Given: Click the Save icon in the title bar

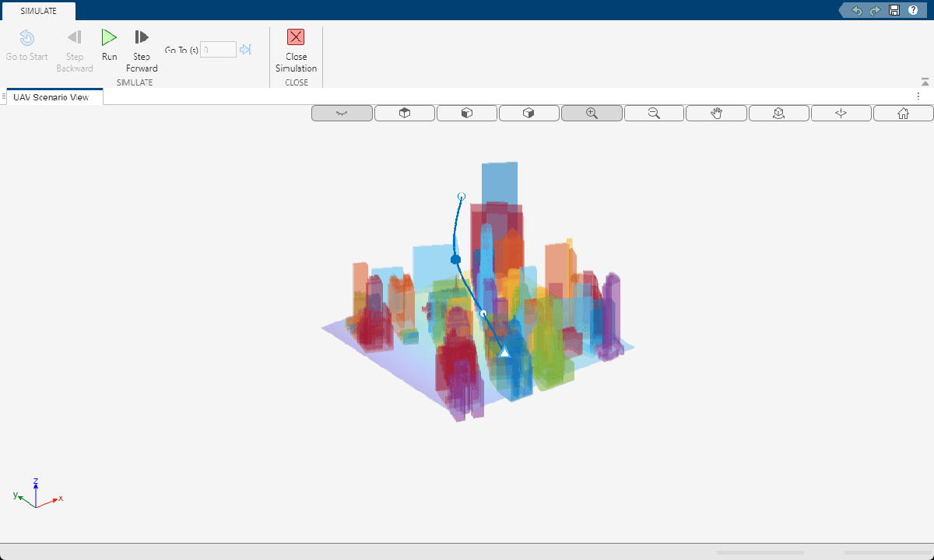Looking at the screenshot, I should tap(894, 10).
